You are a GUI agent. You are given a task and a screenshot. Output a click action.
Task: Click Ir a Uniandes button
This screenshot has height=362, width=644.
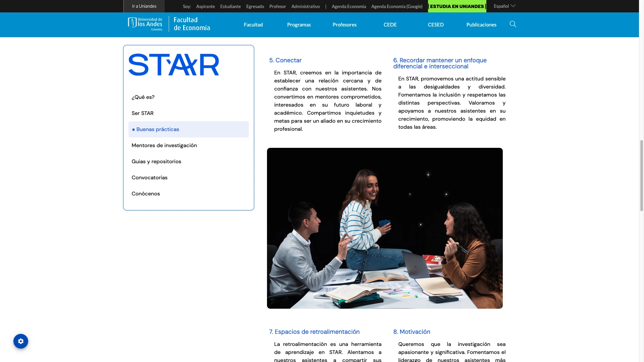[144, 6]
